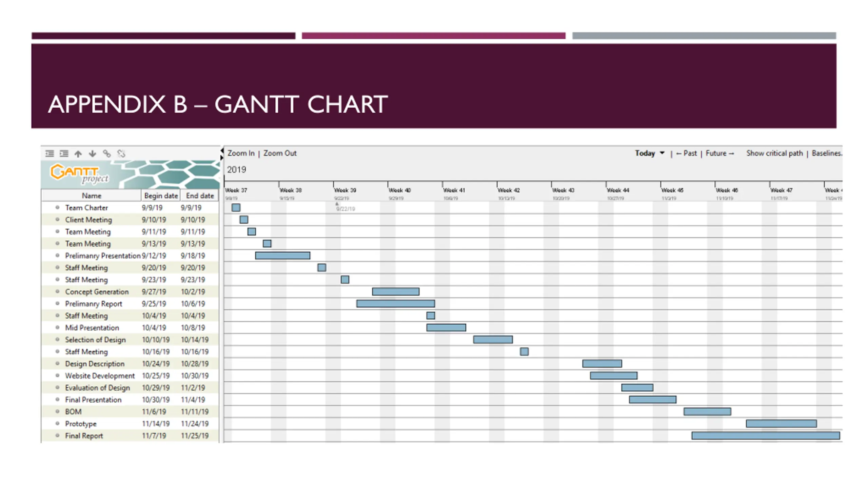Move task down with arrow icon
Image resolution: width=868 pixels, height=488 pixels.
92,154
